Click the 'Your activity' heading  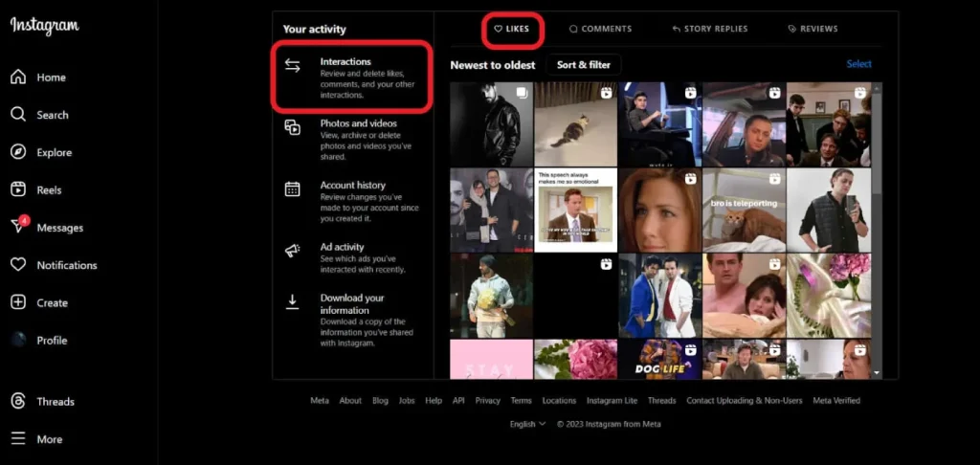(x=314, y=29)
